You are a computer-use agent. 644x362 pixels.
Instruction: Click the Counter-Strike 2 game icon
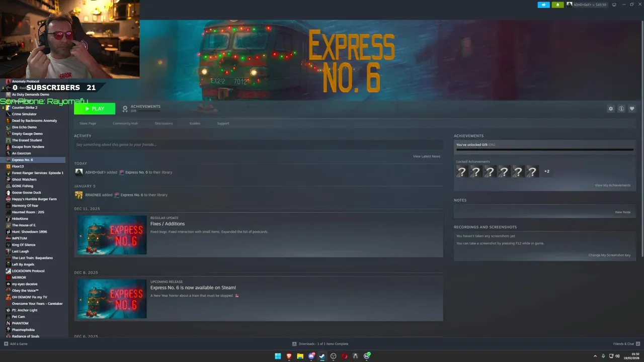[8, 108]
